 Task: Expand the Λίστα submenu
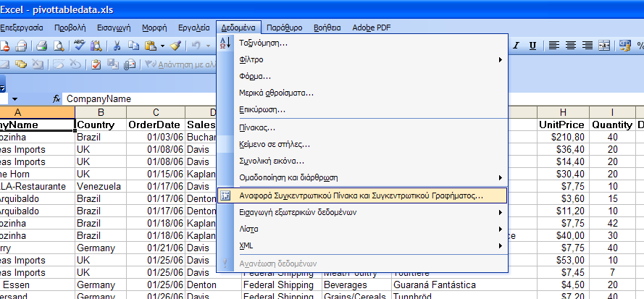(501, 229)
